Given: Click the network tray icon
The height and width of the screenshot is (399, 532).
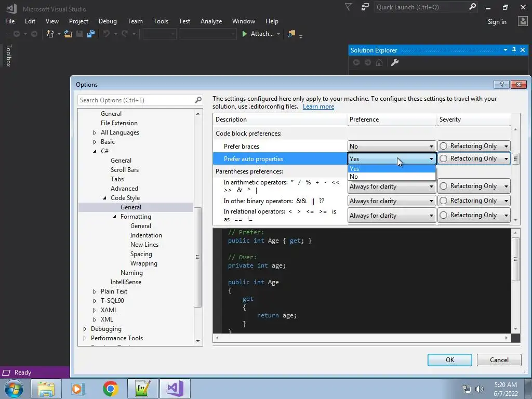Looking at the screenshot, I should tap(467, 389).
